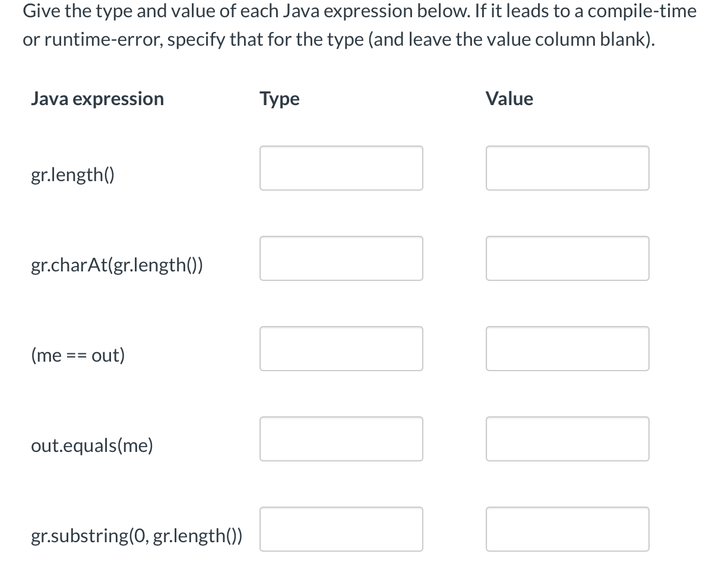Click the Value field for gr.length()
Image resolution: width=728 pixels, height=582 pixels.
point(568,168)
